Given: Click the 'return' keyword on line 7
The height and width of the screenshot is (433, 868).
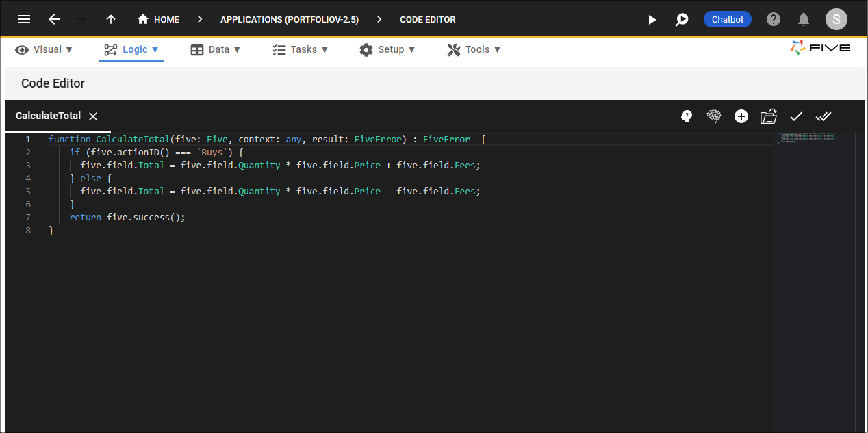Looking at the screenshot, I should [86, 218].
